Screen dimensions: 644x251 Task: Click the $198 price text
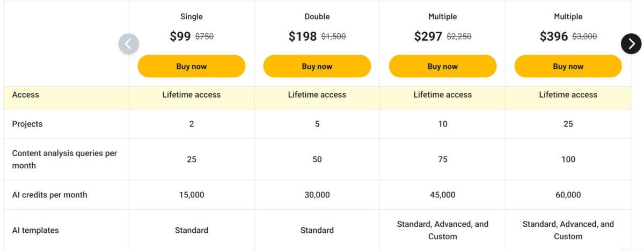pos(303,36)
